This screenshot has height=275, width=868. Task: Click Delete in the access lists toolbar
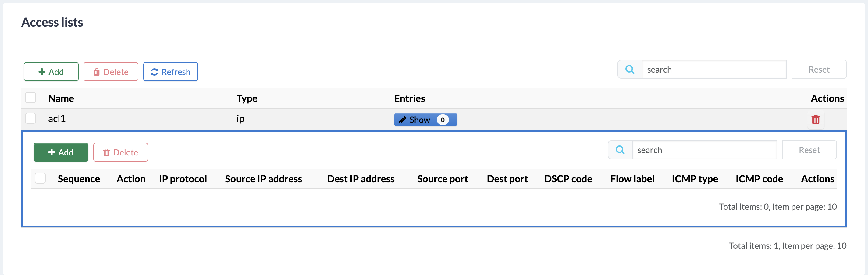pyautogui.click(x=111, y=72)
